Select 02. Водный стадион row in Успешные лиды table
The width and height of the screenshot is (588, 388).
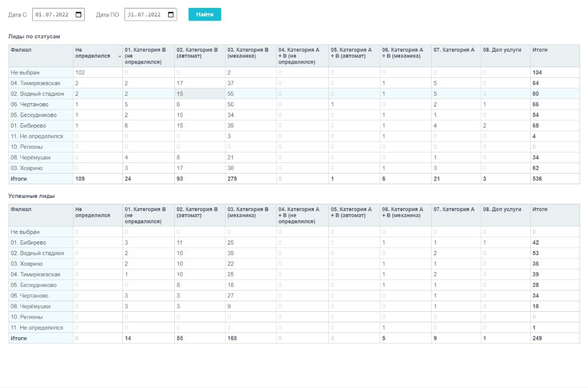pyautogui.click(x=37, y=253)
